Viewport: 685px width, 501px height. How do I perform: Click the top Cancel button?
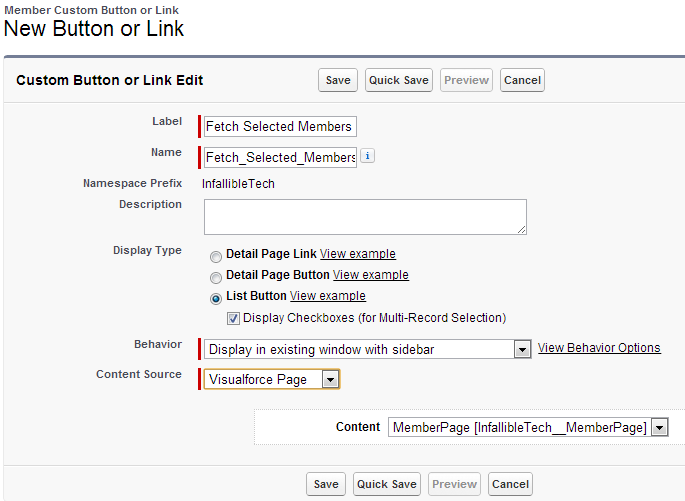[x=522, y=80]
